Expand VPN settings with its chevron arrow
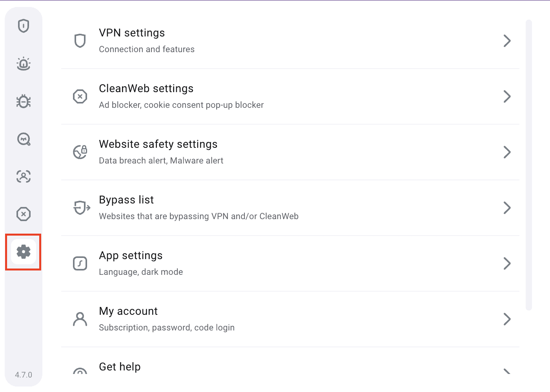 coord(507,41)
